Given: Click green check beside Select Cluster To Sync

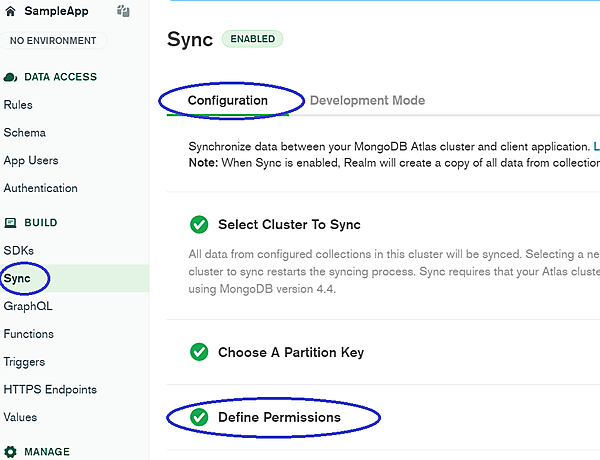Looking at the screenshot, I should [199, 225].
